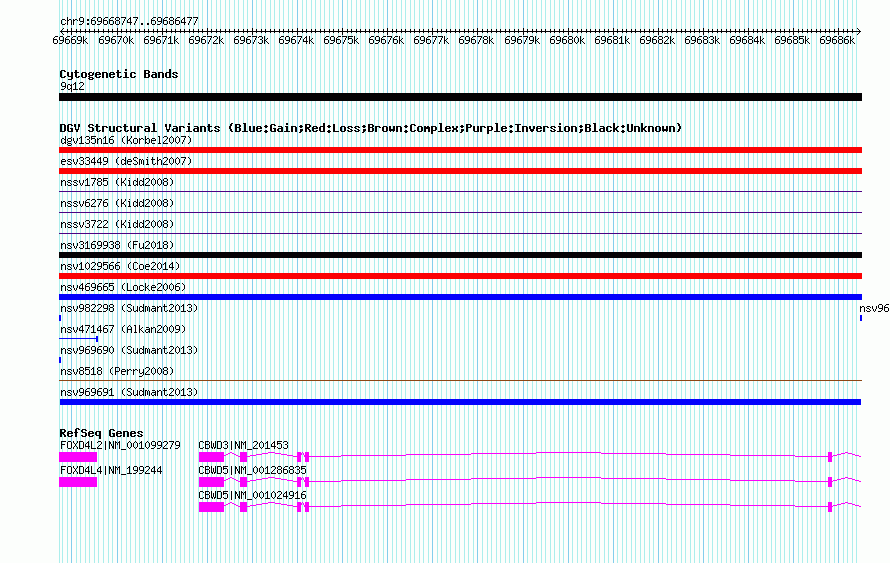Click the first exon of CBWD3 NM_201453
The width and height of the screenshot is (890, 563).
click(211, 457)
